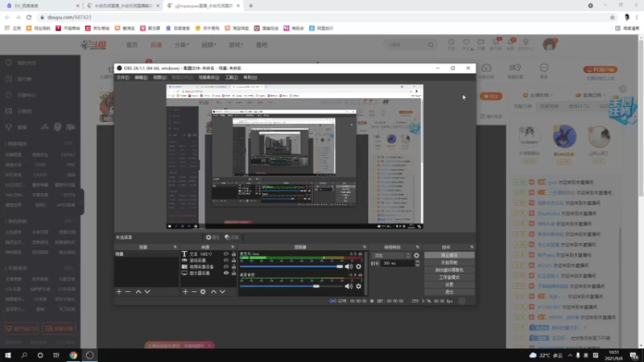Increase transition duration with stepper up arrow
Screen dimensions: 644x362
pyautogui.click(x=417, y=262)
